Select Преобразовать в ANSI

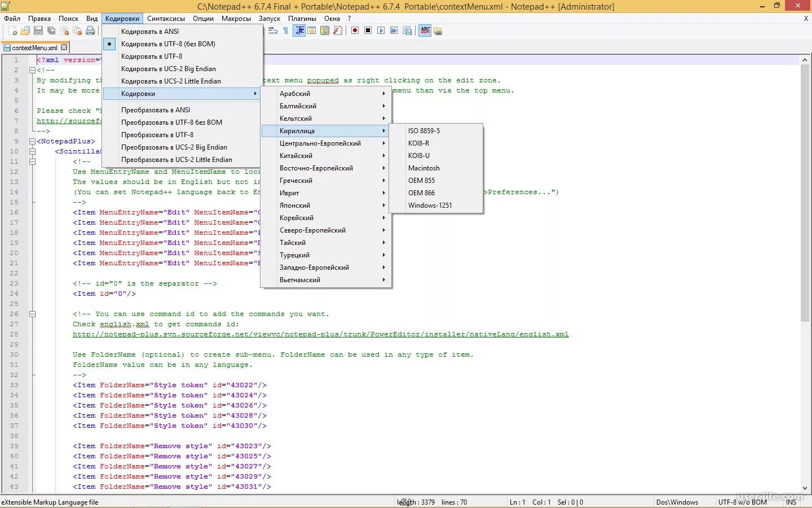(183, 110)
